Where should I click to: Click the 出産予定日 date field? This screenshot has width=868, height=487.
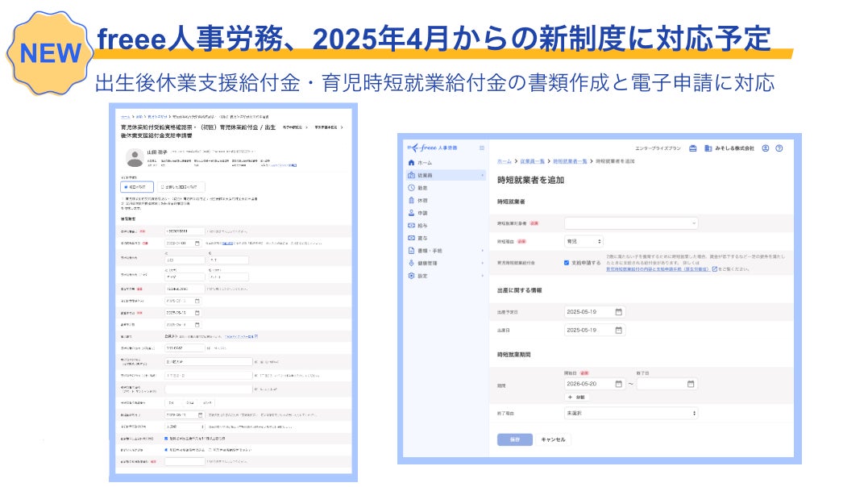pos(595,312)
